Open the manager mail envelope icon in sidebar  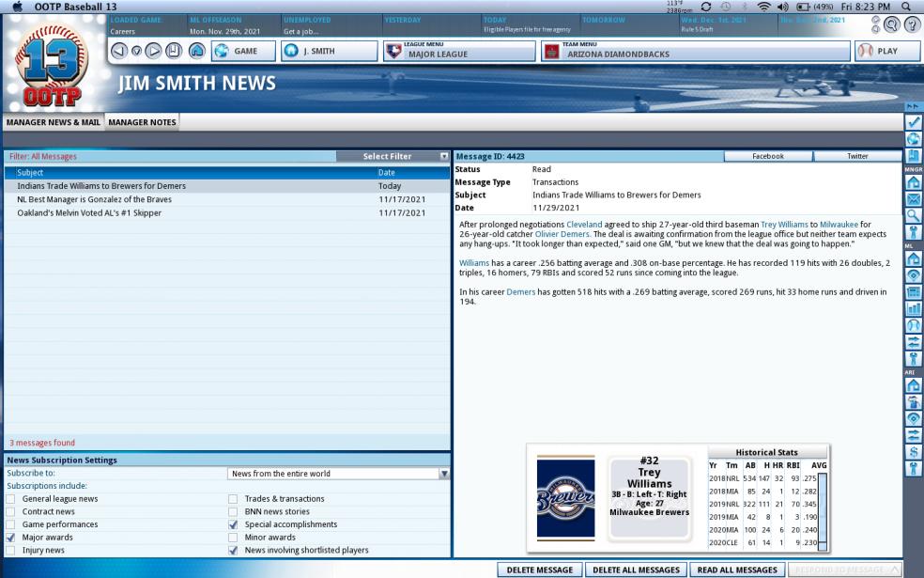[x=913, y=199]
